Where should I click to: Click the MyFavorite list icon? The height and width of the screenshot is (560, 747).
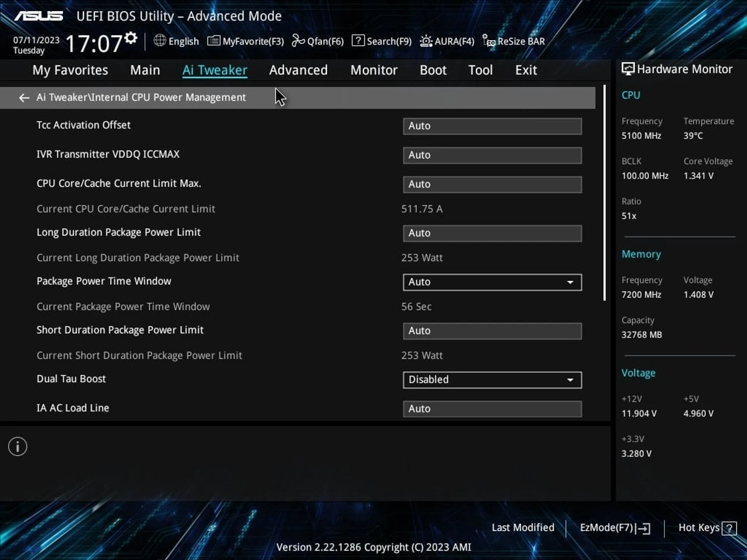214,41
